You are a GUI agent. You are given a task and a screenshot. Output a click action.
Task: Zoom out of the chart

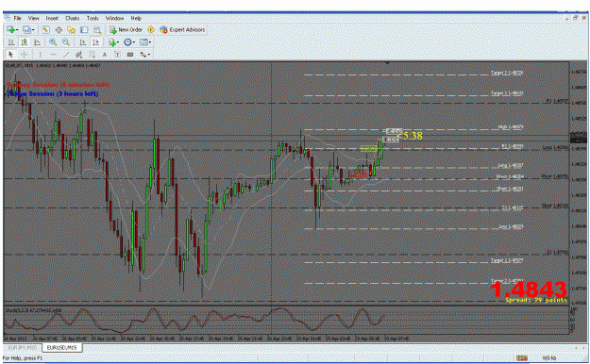point(66,42)
